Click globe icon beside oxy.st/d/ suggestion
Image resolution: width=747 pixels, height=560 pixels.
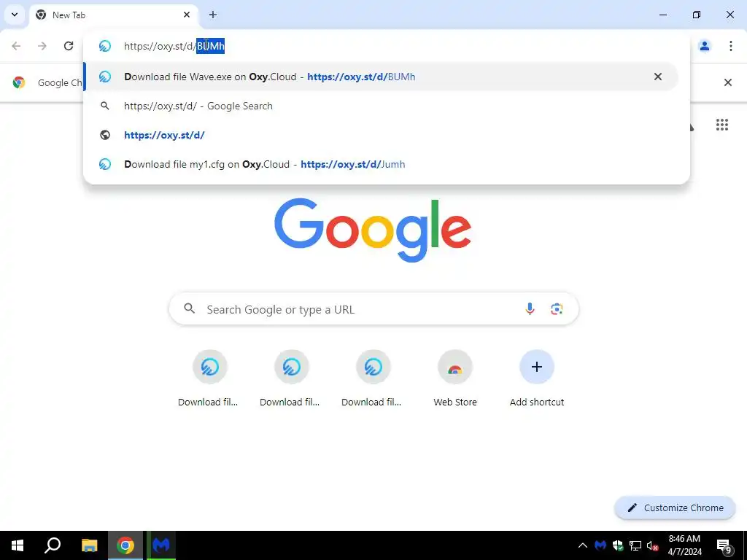105,135
